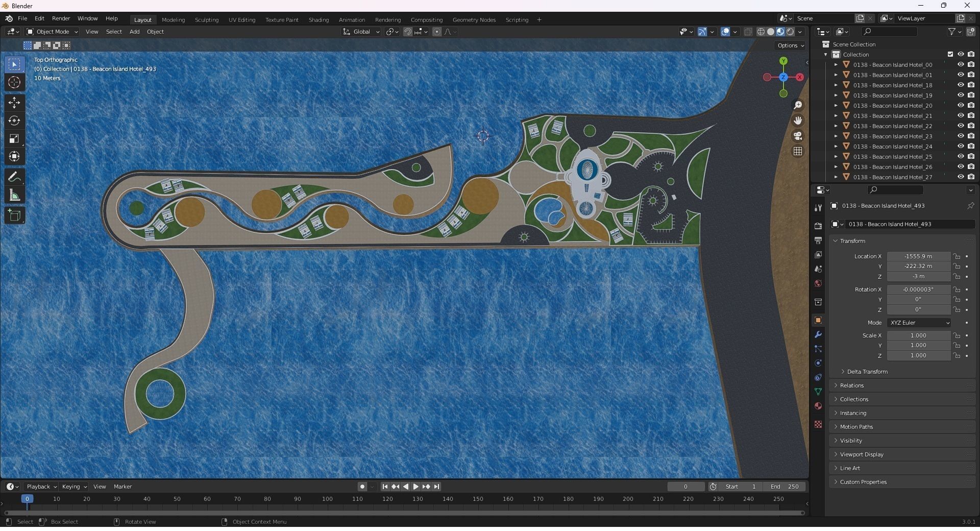Viewport: 980px width, 531px height.
Task: Click the zoom viewport magnifier icon
Action: click(798, 105)
